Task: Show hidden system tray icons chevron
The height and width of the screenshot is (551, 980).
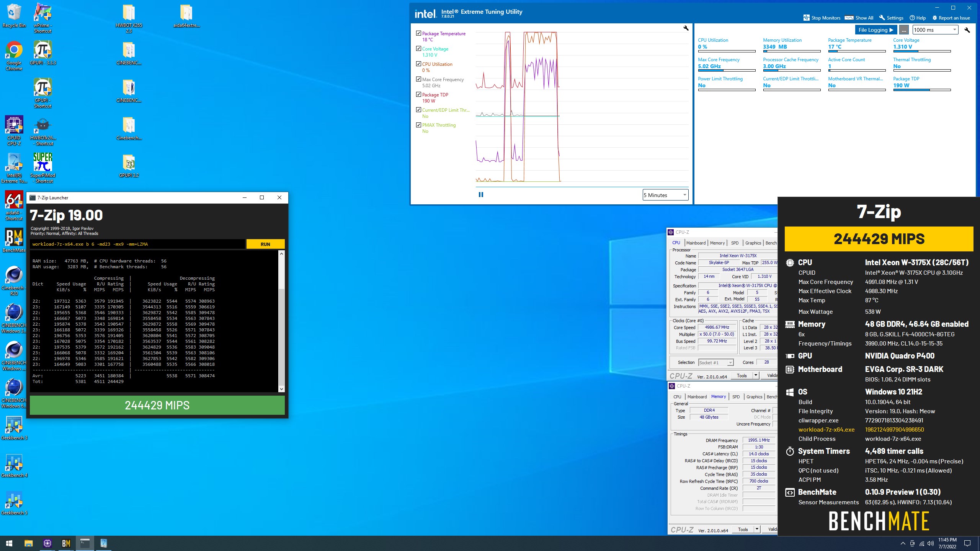Action: 903,543
